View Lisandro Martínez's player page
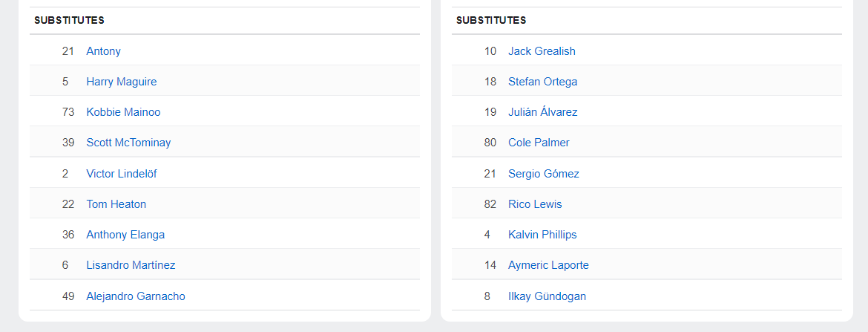The height and width of the screenshot is (332, 868). coord(131,265)
